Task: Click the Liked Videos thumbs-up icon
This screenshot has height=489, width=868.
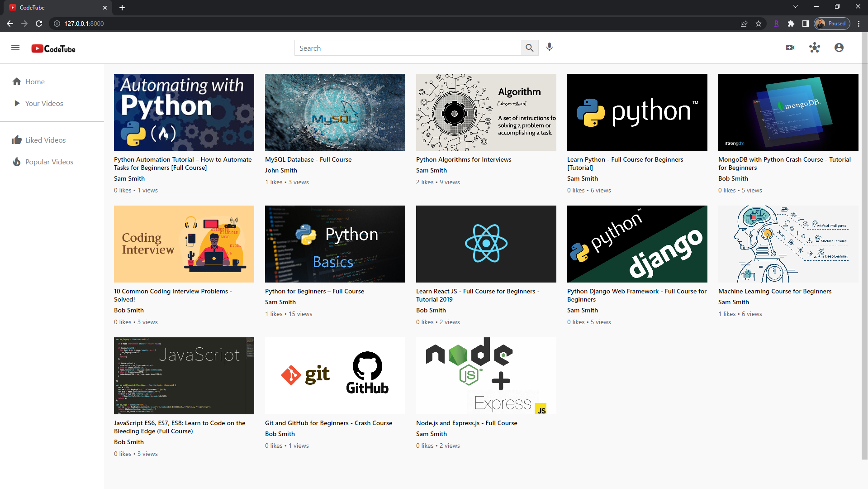Action: tap(17, 140)
